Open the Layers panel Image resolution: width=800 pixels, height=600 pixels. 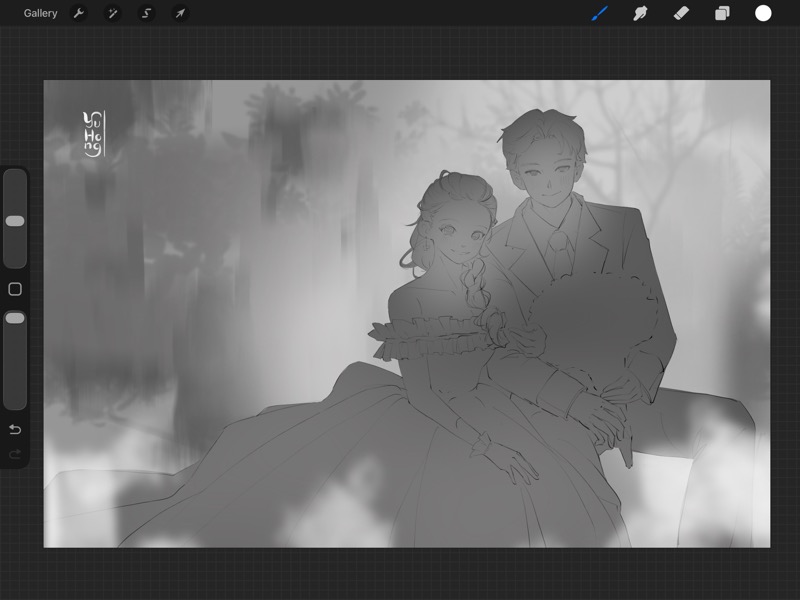tap(722, 13)
